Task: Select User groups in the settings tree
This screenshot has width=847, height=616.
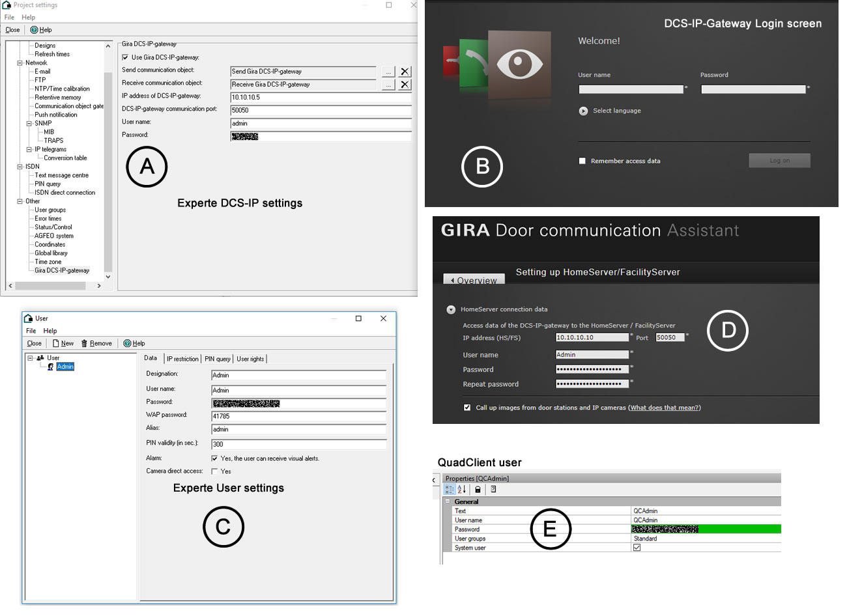Action: 50,210
